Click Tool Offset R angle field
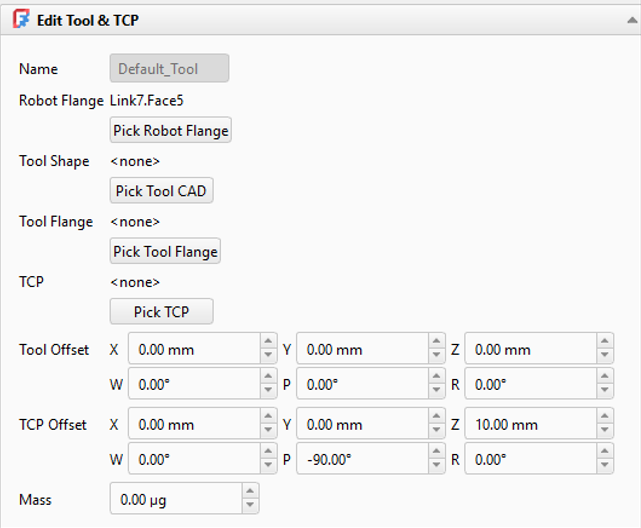 click(531, 384)
